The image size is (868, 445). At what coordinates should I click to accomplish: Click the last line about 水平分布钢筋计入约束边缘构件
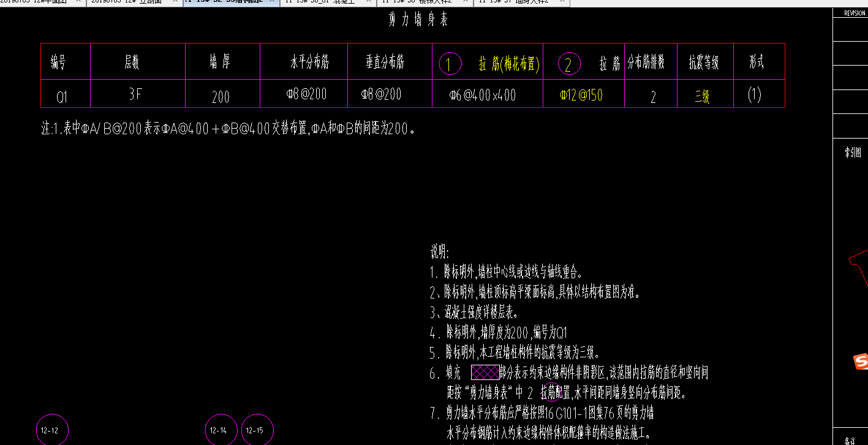(548, 432)
